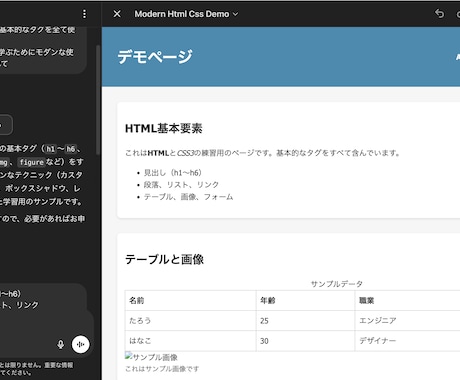Click the これはサンプル画像です caption
The width and height of the screenshot is (460, 380).
click(x=162, y=369)
